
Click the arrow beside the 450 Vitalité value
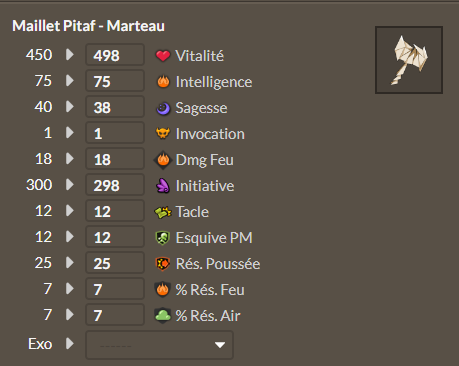tap(70, 54)
